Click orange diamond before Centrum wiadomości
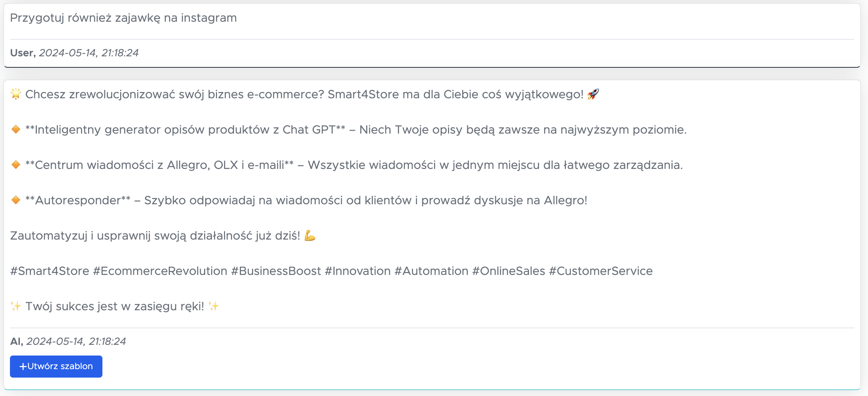Image resolution: width=868 pixels, height=396 pixels. pyautogui.click(x=16, y=165)
